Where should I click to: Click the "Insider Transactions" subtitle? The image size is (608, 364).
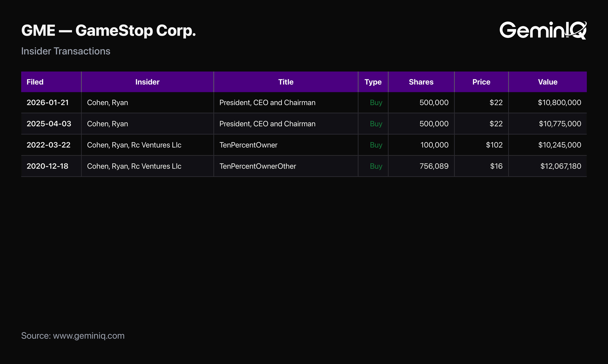click(66, 51)
